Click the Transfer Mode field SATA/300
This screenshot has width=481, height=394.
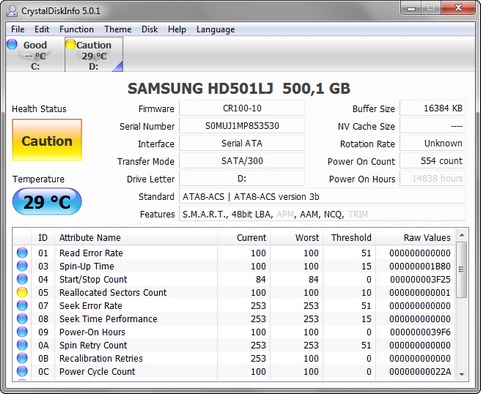click(242, 161)
